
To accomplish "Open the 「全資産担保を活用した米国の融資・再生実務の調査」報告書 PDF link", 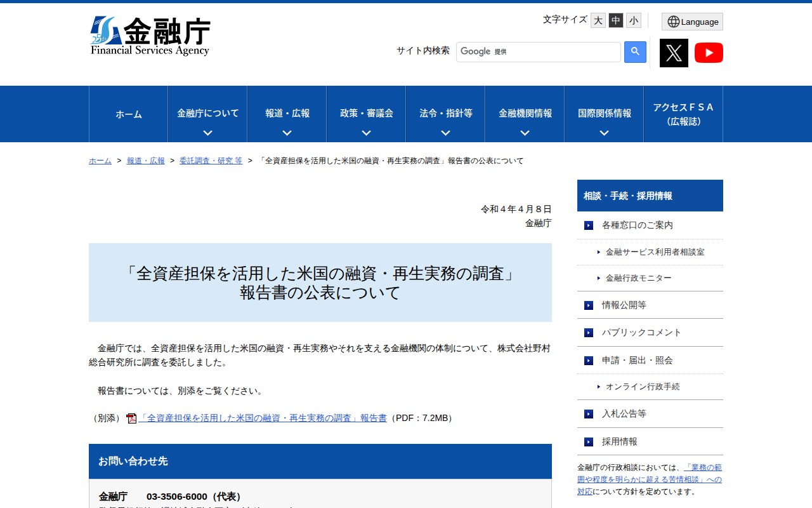I will point(263,418).
